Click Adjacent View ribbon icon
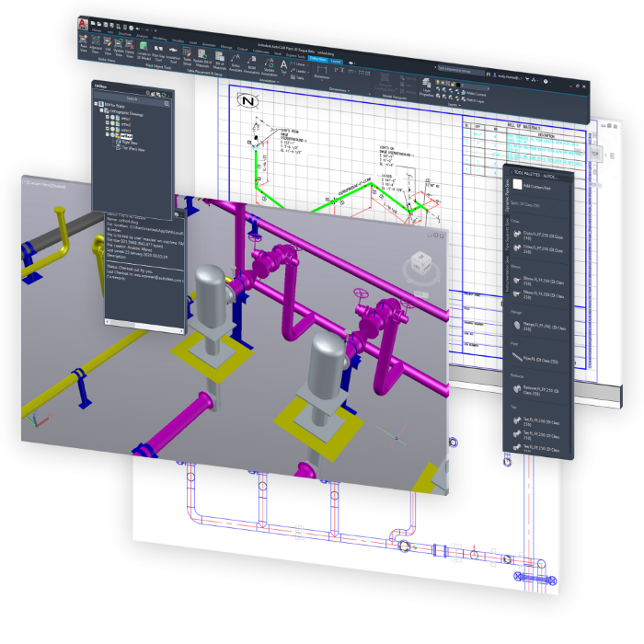Screen dimensions: 644x644 click(96, 44)
